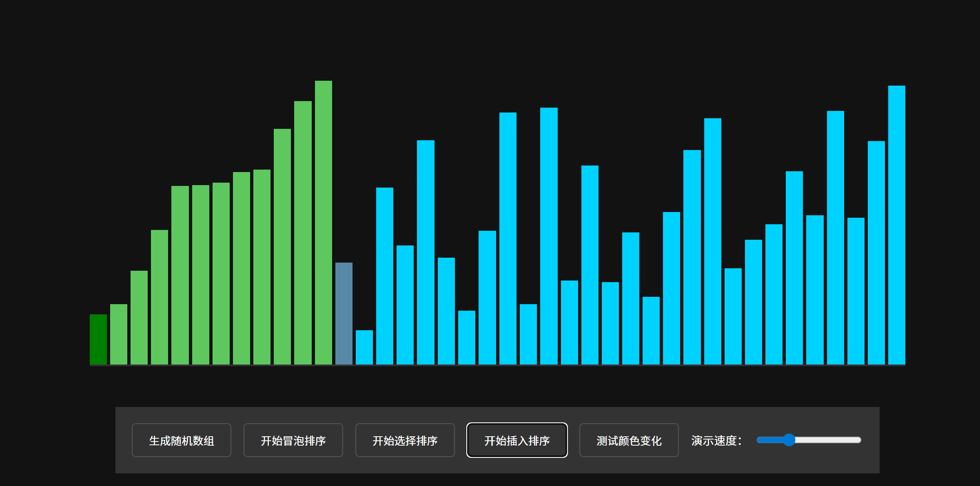
Task: Click the dark green first bar
Action: coord(98,339)
